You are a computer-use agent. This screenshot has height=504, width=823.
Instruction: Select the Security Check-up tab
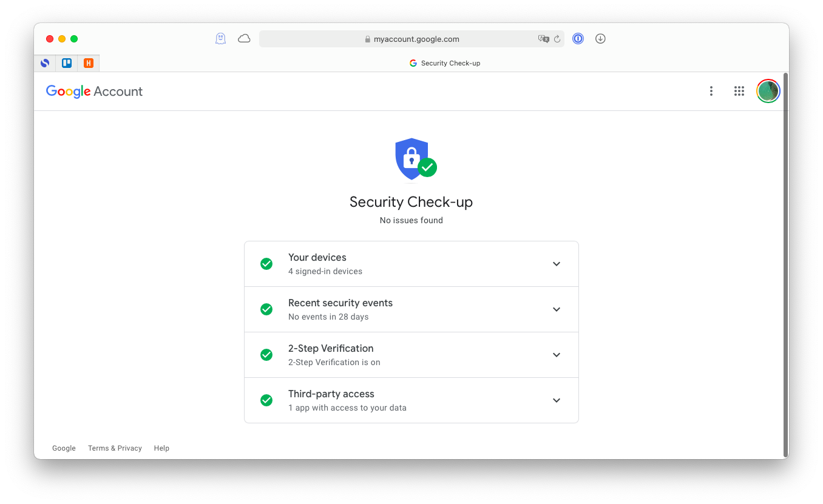point(444,63)
